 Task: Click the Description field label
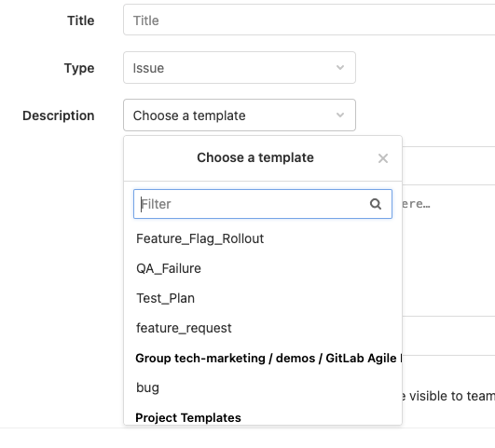pos(59,115)
